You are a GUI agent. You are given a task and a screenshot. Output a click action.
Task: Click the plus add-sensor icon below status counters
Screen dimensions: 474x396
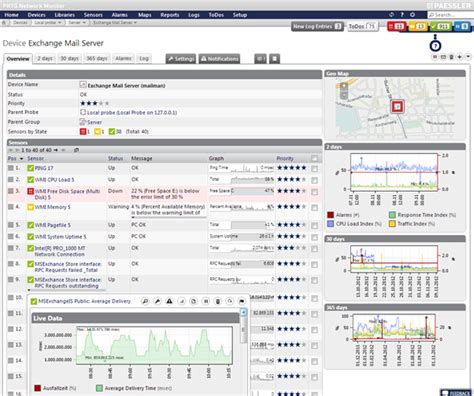coord(460,57)
